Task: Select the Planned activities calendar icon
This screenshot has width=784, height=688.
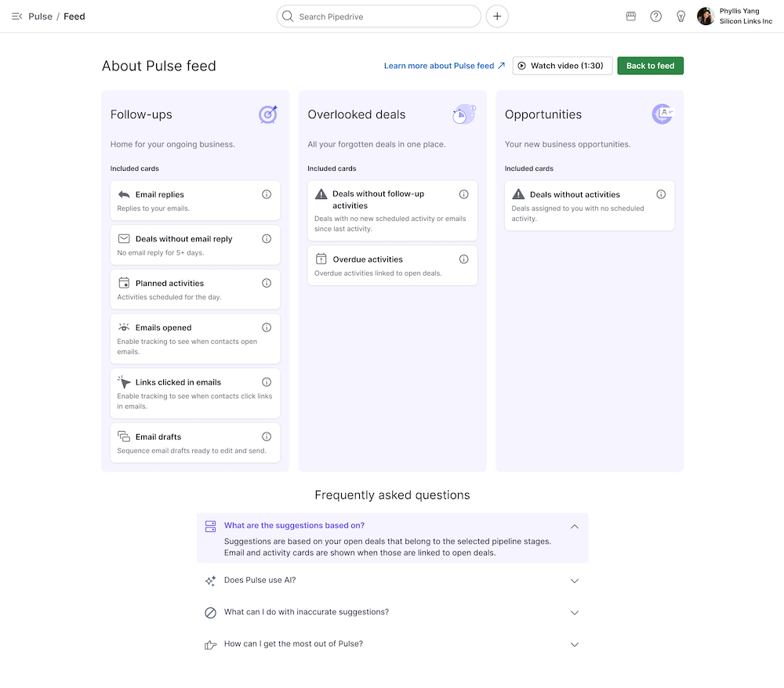Action: point(123,283)
